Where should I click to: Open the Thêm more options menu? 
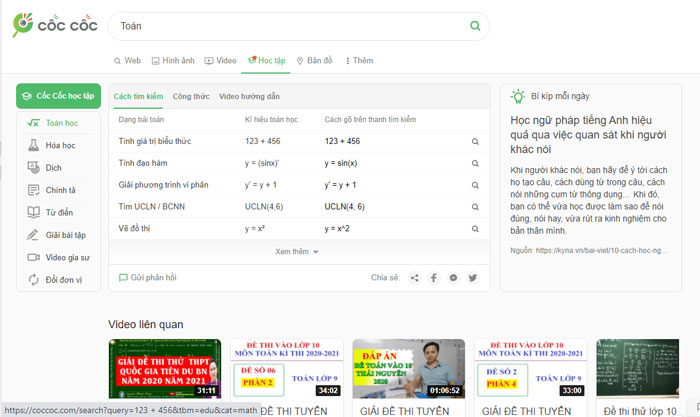tap(359, 61)
